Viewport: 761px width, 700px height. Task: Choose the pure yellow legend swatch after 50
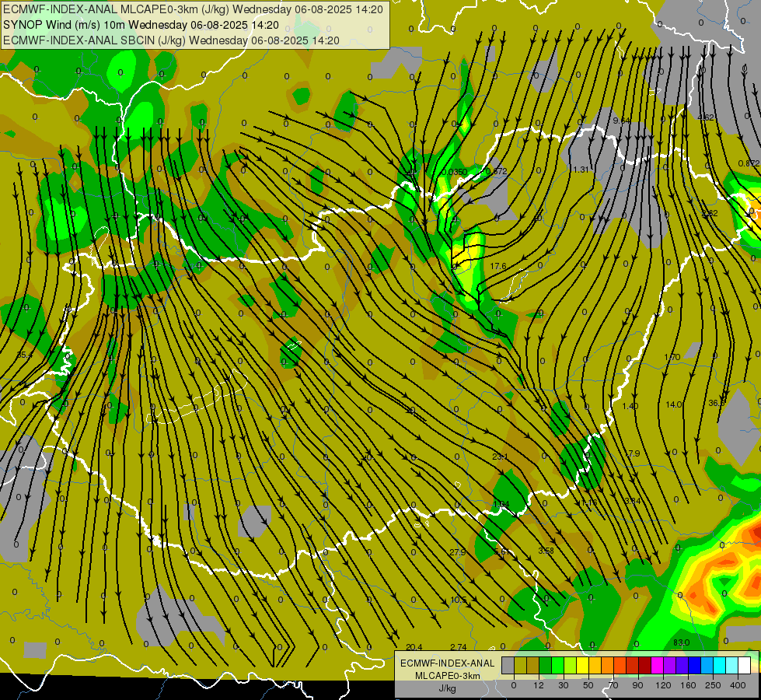[x=583, y=665]
